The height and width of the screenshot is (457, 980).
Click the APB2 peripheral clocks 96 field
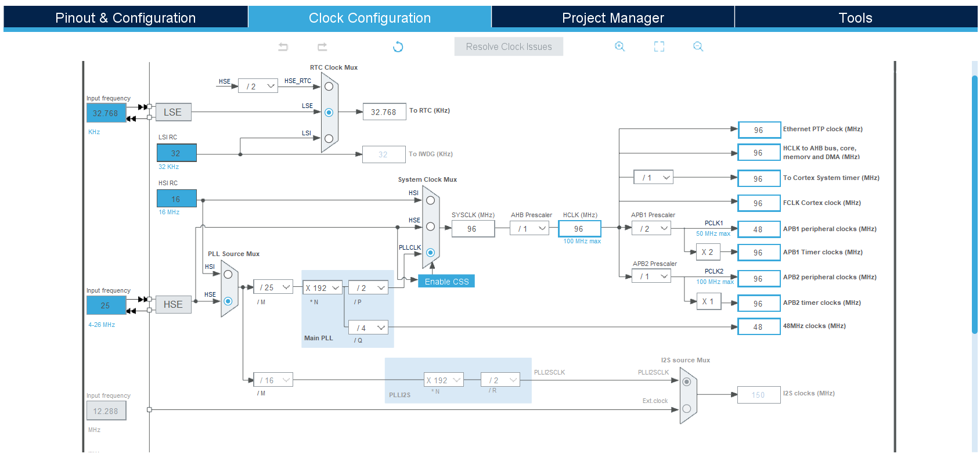(759, 278)
